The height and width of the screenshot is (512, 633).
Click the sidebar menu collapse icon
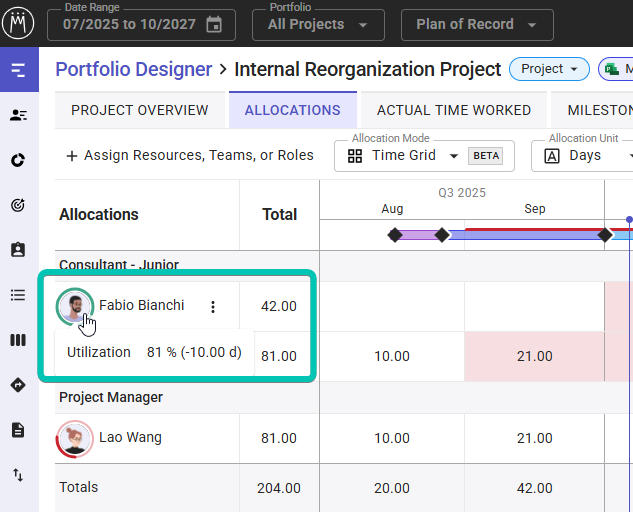coord(18,70)
